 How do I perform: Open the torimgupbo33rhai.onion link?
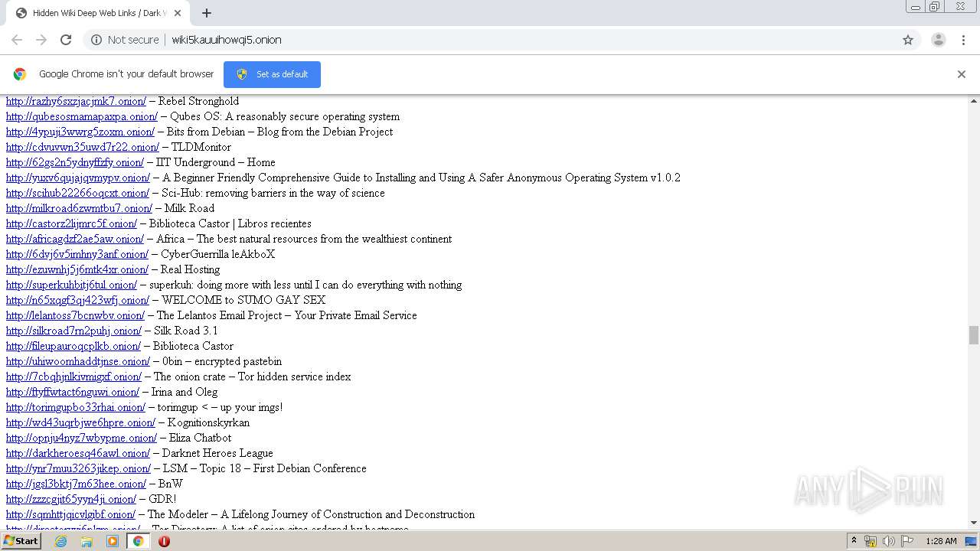(76, 407)
